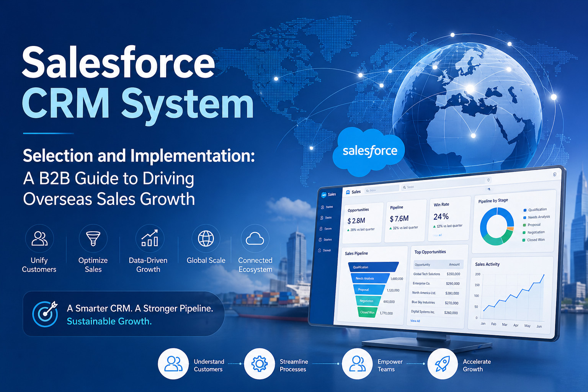Click the Optimize Sales funnel icon
Image resolution: width=588 pixels, height=392 pixels.
click(x=93, y=238)
